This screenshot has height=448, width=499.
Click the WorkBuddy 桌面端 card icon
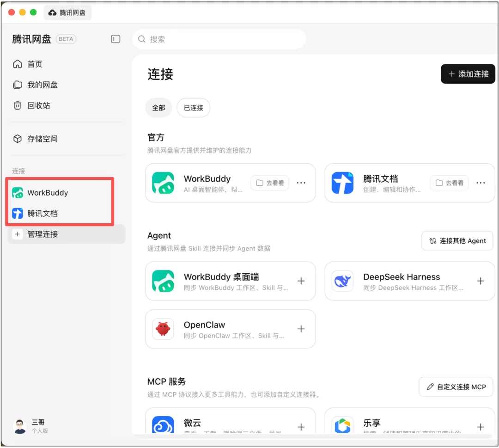(x=163, y=281)
